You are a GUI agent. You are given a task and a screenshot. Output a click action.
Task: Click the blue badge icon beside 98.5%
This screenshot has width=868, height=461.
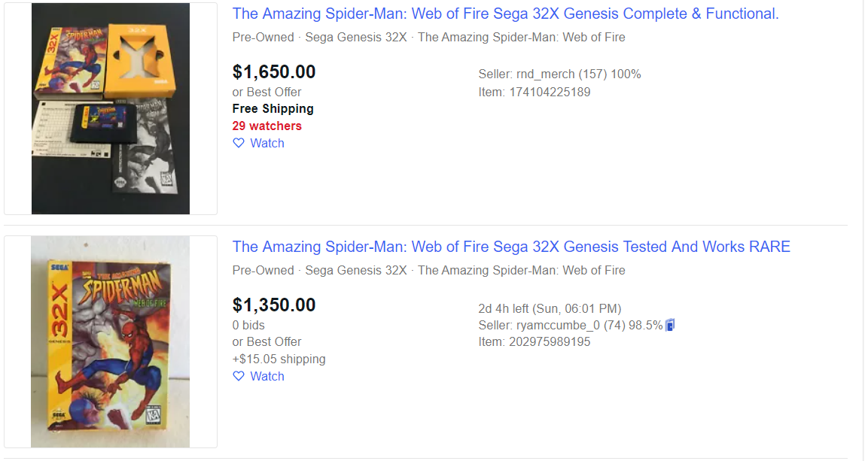671,325
